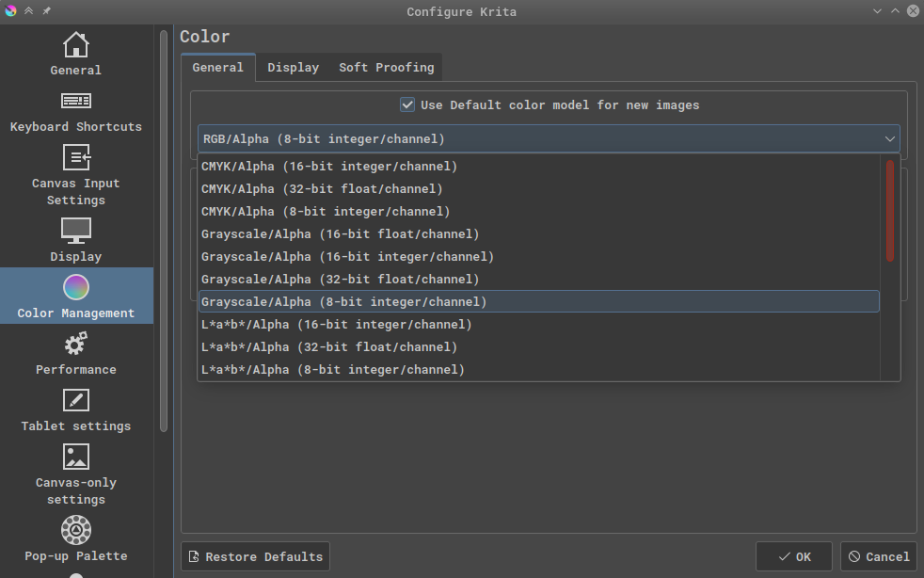
Task: Switch to the Display tab
Action: click(x=293, y=67)
